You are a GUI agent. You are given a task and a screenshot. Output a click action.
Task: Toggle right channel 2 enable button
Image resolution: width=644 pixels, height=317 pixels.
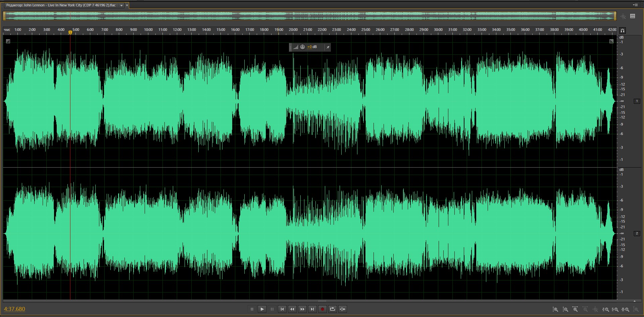(637, 233)
